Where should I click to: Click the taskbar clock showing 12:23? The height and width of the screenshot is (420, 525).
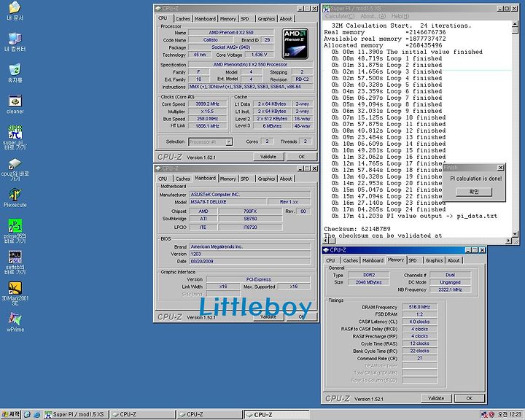click(x=510, y=415)
